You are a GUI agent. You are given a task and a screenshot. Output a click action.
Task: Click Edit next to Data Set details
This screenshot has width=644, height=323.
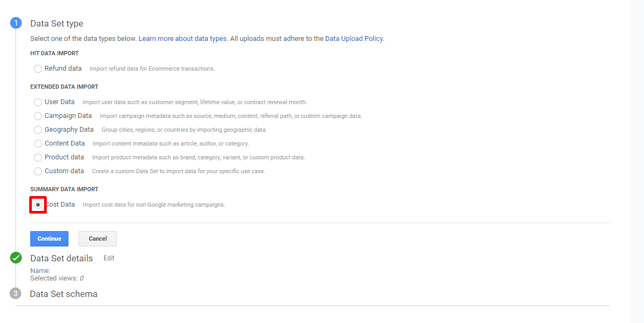[109, 258]
